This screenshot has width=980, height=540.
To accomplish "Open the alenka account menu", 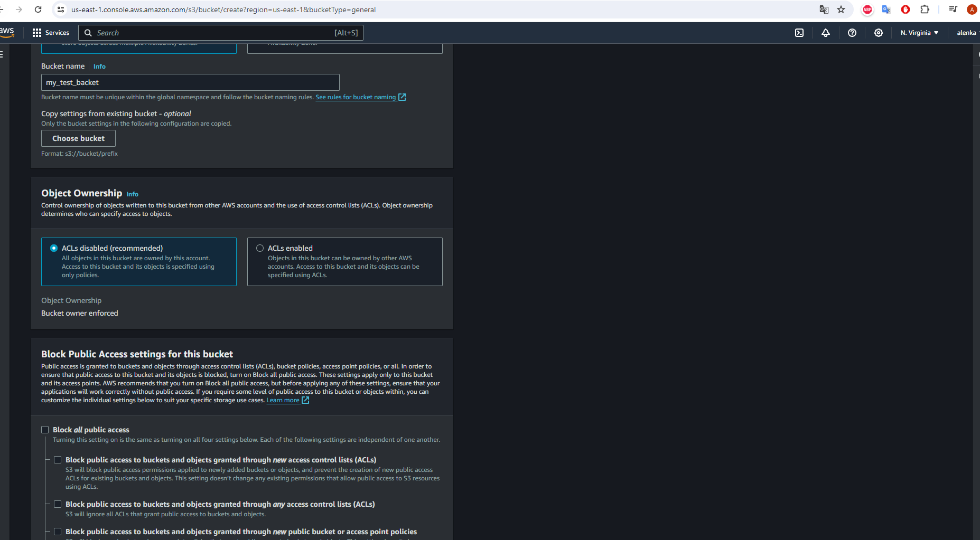I will tap(967, 33).
